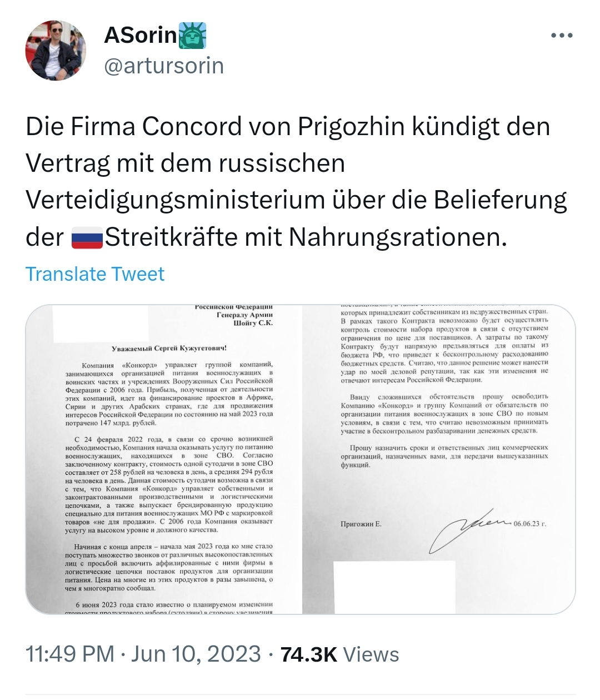This screenshot has width=600, height=700.
Task: Open the left letter page image
Action: (163, 459)
